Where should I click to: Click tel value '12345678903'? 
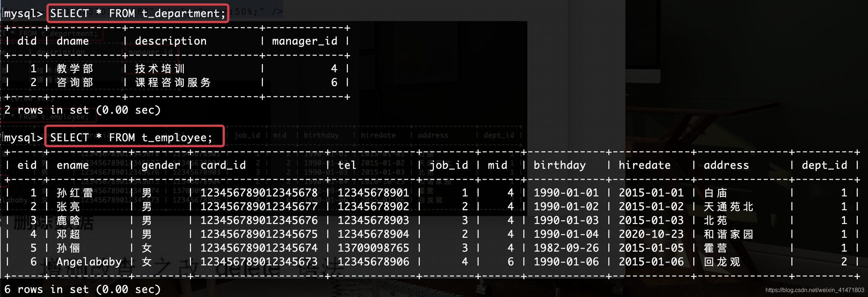click(374, 220)
